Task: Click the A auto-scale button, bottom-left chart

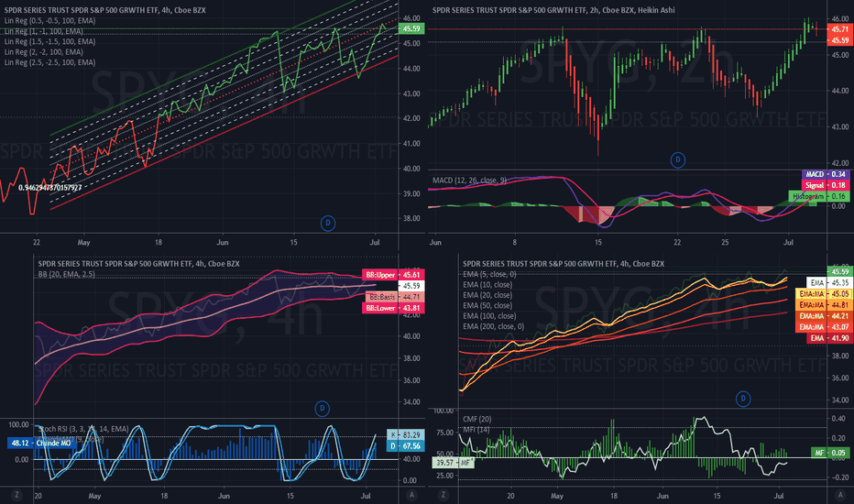Action: 411,495
